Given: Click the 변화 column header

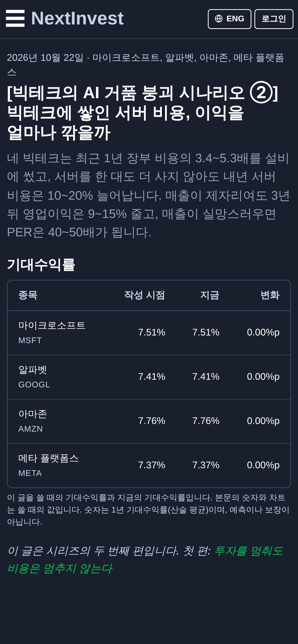Looking at the screenshot, I should tap(270, 295).
